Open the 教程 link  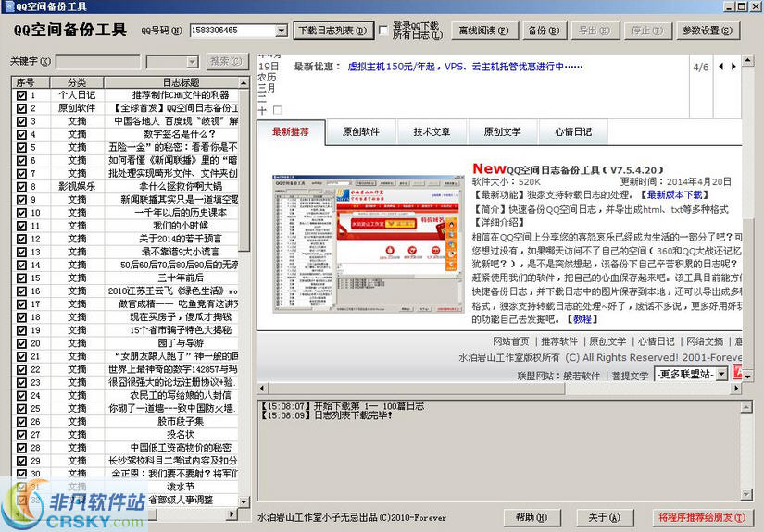coord(582,319)
